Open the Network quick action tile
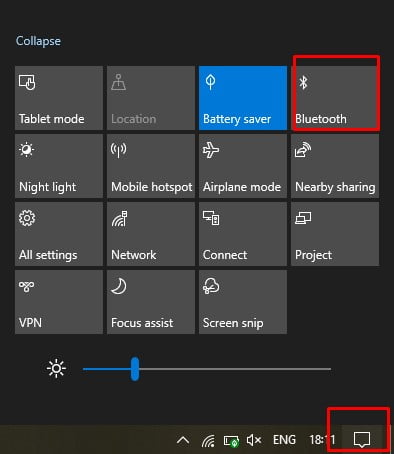 151,234
